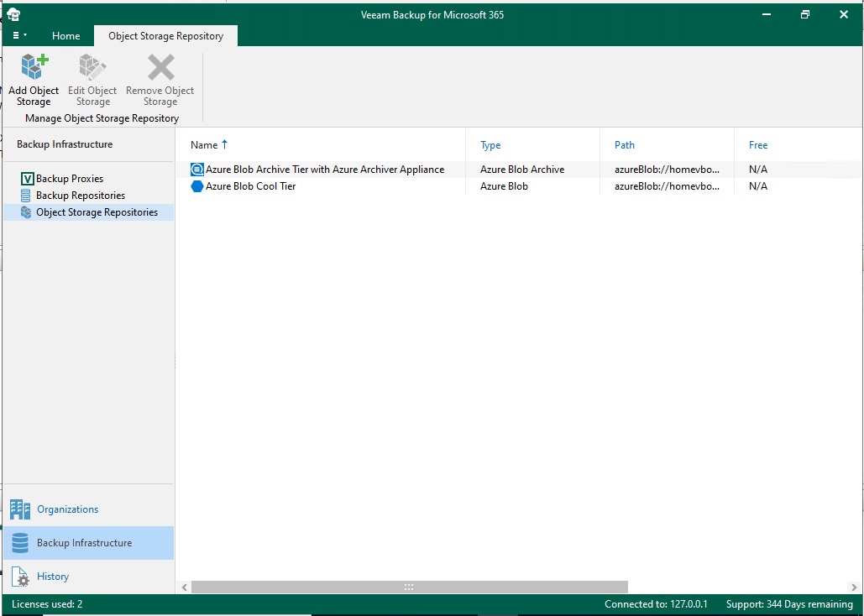The image size is (864, 616).
Task: Click the Name column sort arrow
Action: [x=224, y=144]
